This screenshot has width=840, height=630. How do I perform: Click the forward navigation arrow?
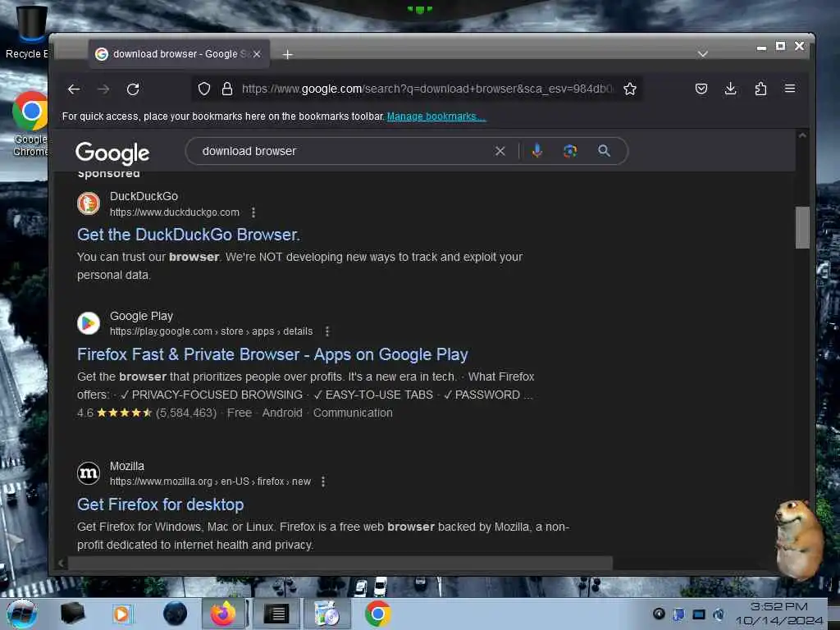103,89
